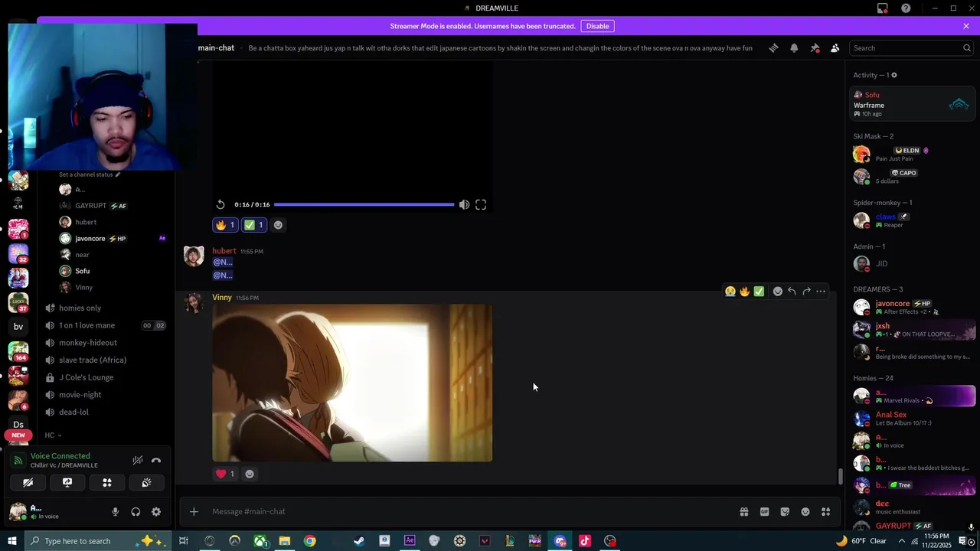Viewport: 980px width, 551px height.
Task: Start an activity in voice panel
Action: point(107,482)
